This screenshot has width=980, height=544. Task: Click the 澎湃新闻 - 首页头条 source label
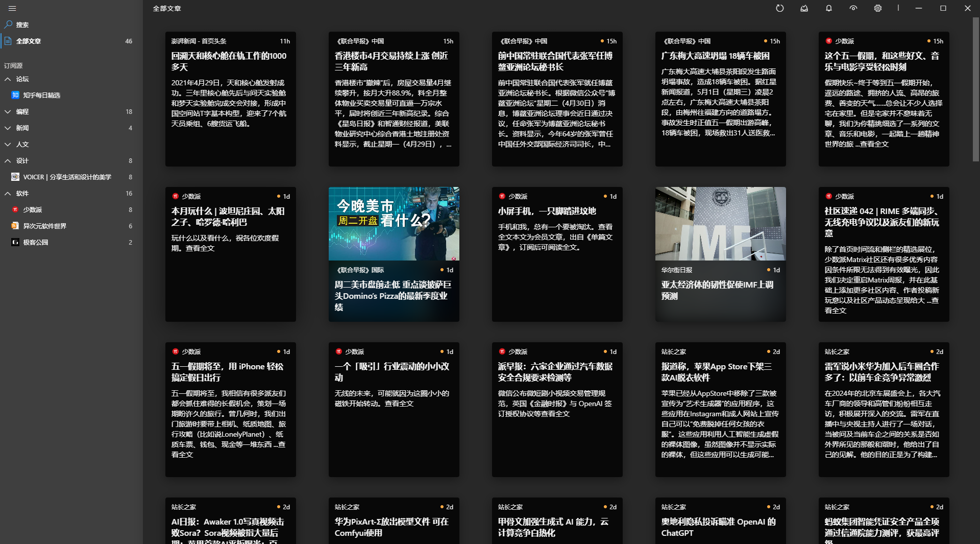(199, 41)
